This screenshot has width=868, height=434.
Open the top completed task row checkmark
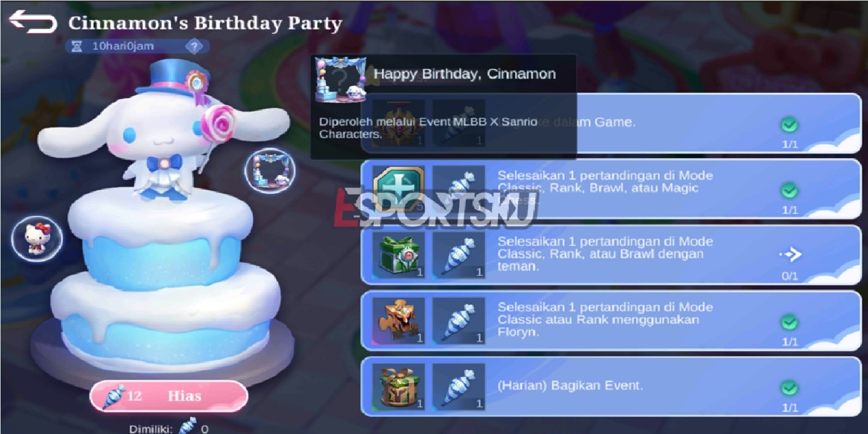click(789, 125)
